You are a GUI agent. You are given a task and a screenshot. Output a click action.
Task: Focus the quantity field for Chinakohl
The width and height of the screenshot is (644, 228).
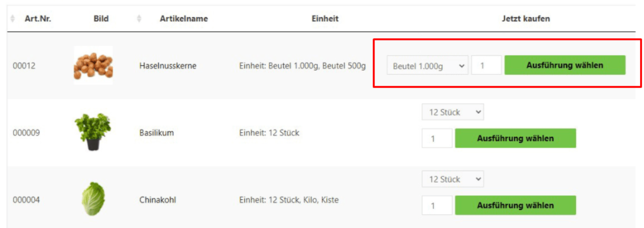pyautogui.click(x=437, y=205)
